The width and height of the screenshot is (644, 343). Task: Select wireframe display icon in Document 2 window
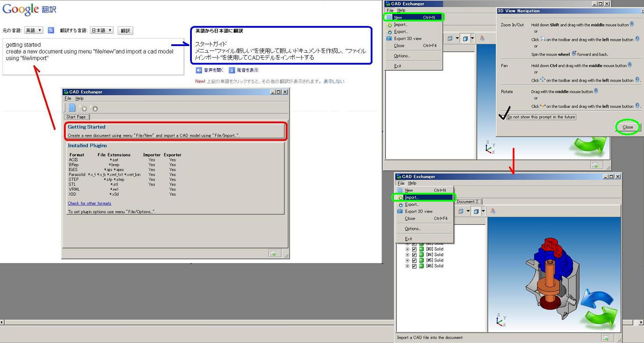coord(461,211)
